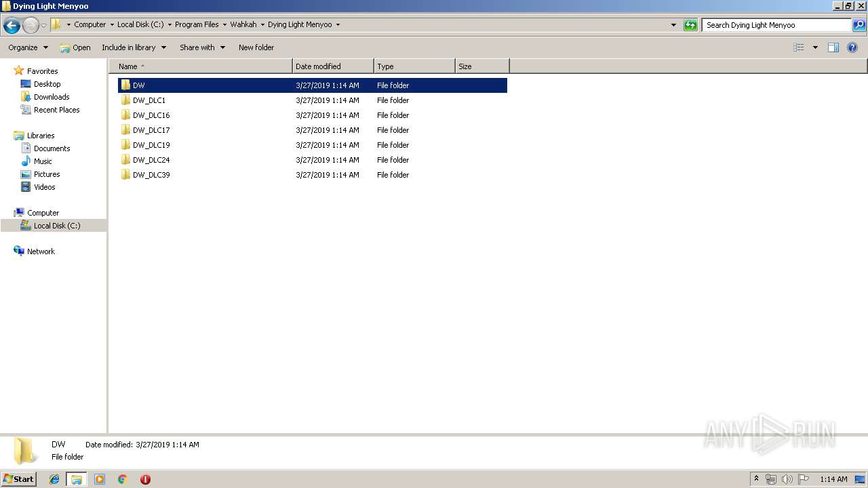Create a New folder
This screenshot has height=488, width=868.
256,47
